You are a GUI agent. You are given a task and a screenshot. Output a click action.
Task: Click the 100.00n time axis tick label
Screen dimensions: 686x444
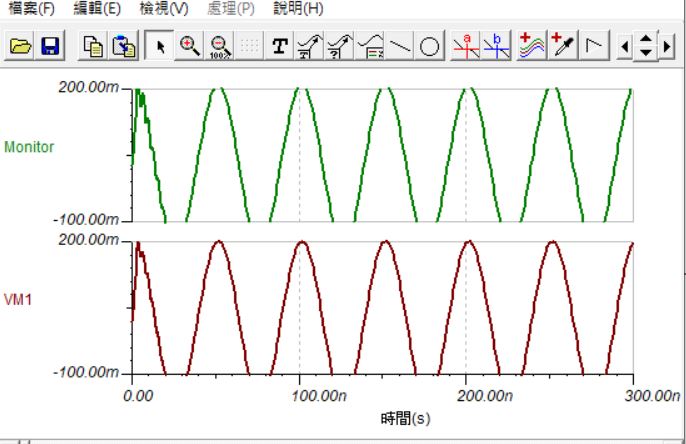318,396
